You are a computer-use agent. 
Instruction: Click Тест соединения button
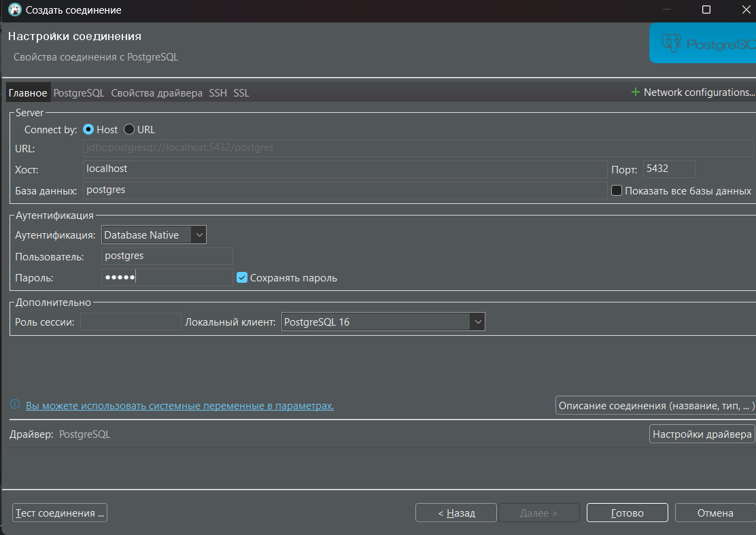[60, 513]
